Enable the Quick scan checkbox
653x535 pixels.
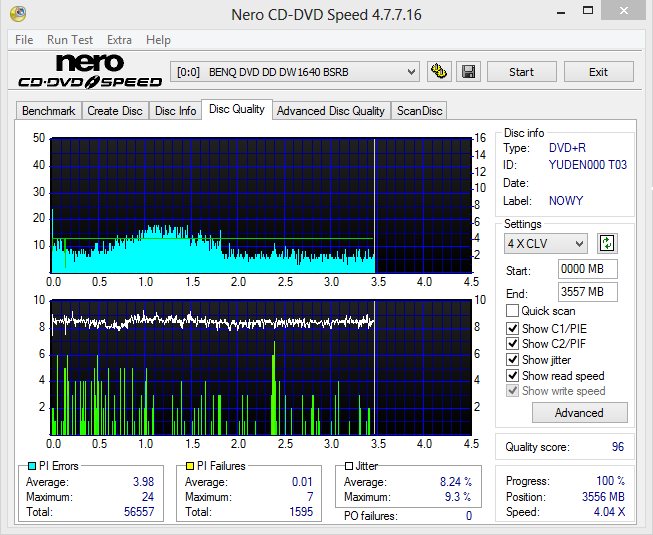pos(512,311)
